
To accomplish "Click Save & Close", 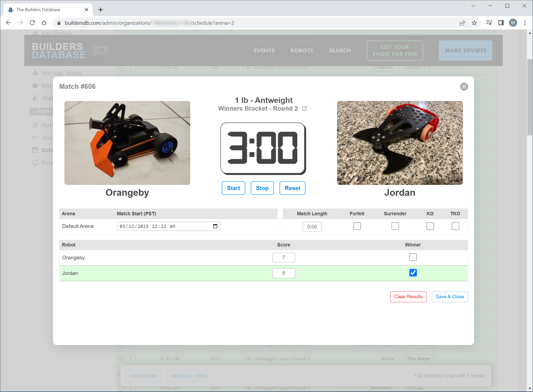I will 450,297.
